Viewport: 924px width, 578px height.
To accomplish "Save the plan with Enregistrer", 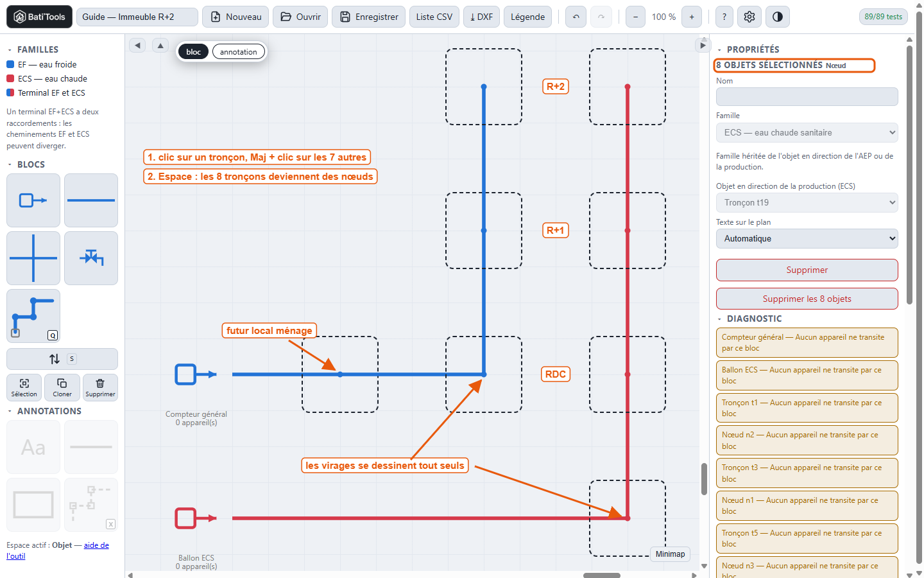I will click(x=369, y=17).
